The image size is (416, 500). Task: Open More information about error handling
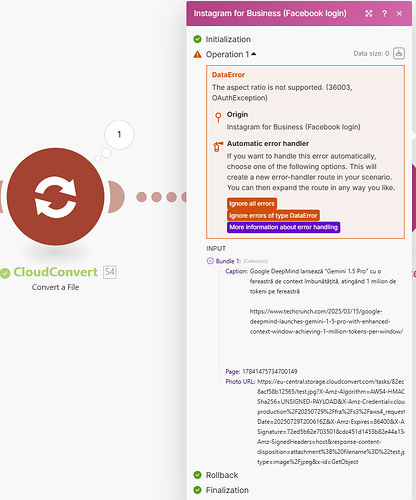(x=283, y=227)
